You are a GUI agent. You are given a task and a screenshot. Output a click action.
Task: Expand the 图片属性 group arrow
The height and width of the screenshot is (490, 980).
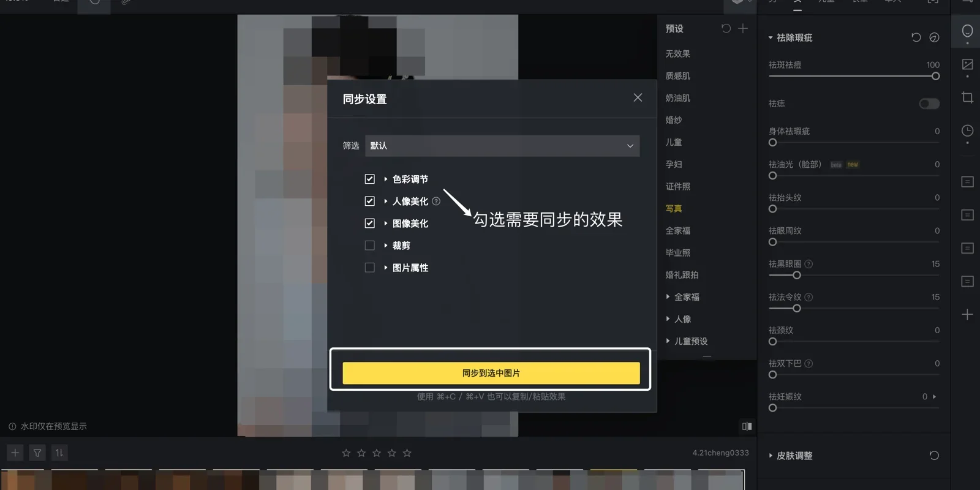(x=385, y=268)
